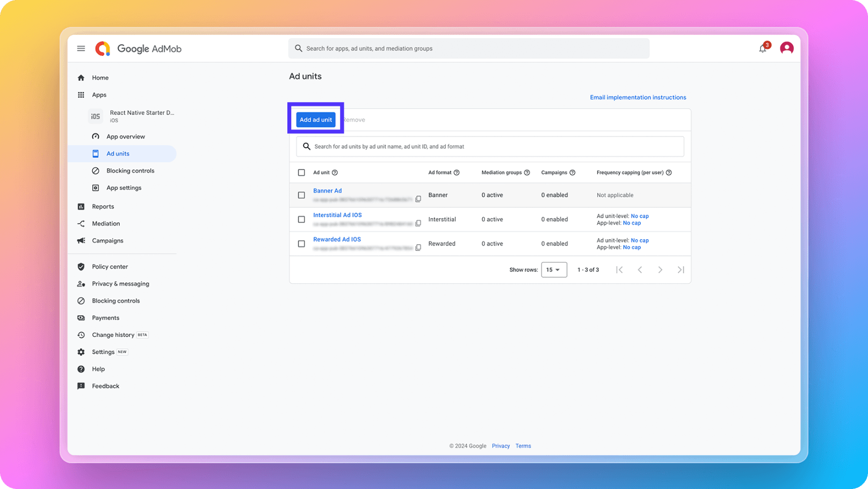
Task: Open Email implementation instructions link
Action: [638, 97]
